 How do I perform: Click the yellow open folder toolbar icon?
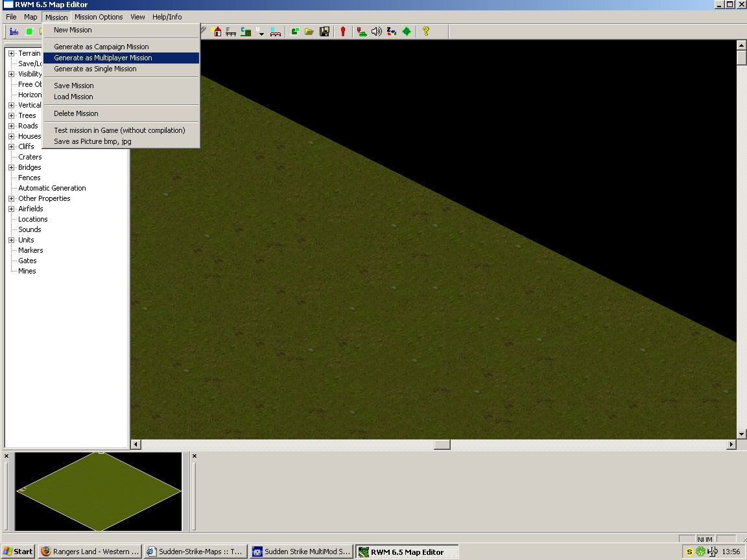point(309,31)
